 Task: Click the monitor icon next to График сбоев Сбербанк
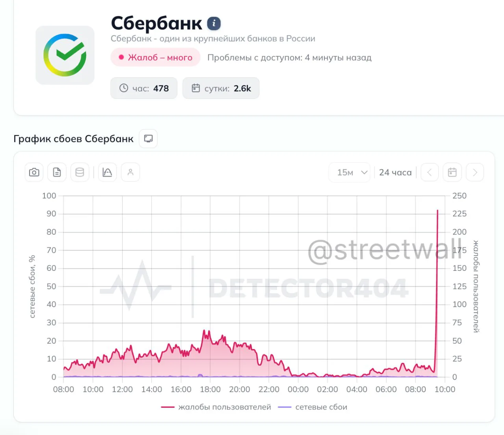148,138
